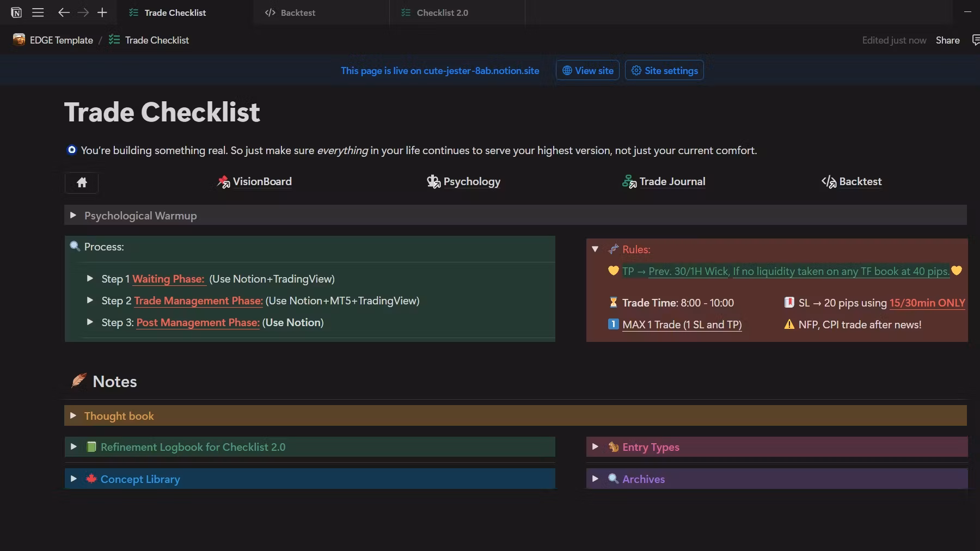Collapse the Rules toggle section
The width and height of the screenshot is (980, 551).
tap(595, 249)
